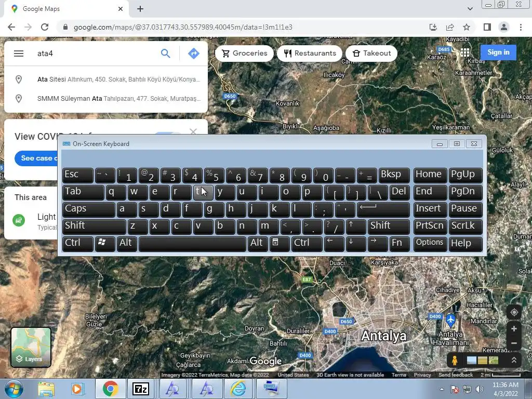Click the share page icon in address bar
The height and width of the screenshot is (399, 532).
click(450, 27)
